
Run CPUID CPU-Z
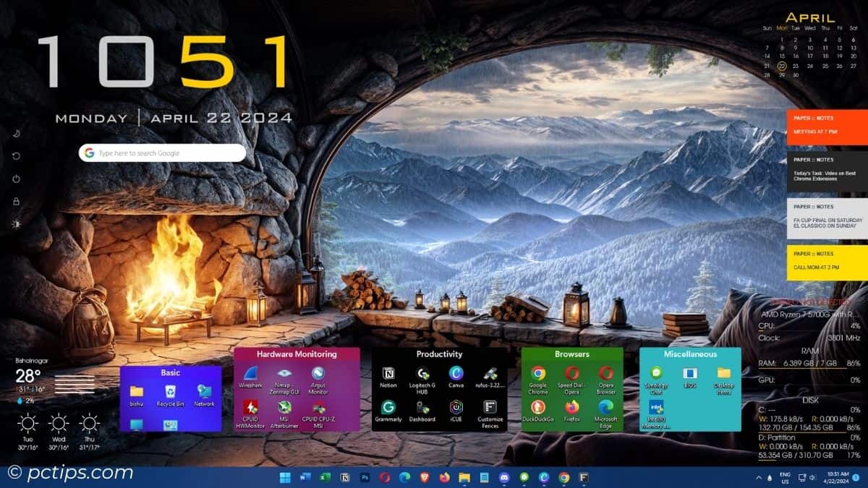tap(318, 409)
